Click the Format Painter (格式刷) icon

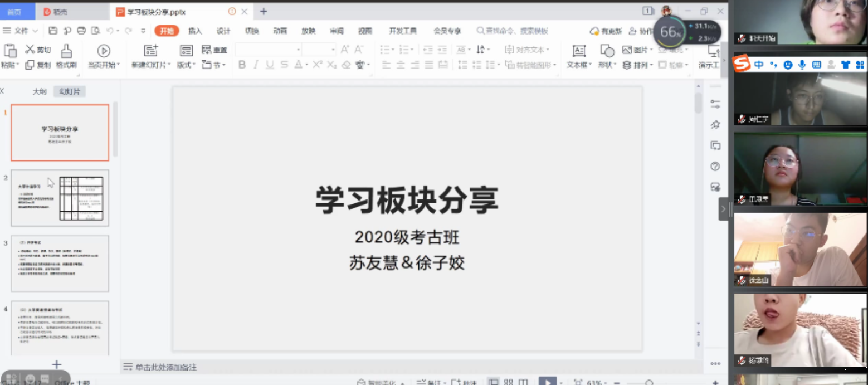66,51
